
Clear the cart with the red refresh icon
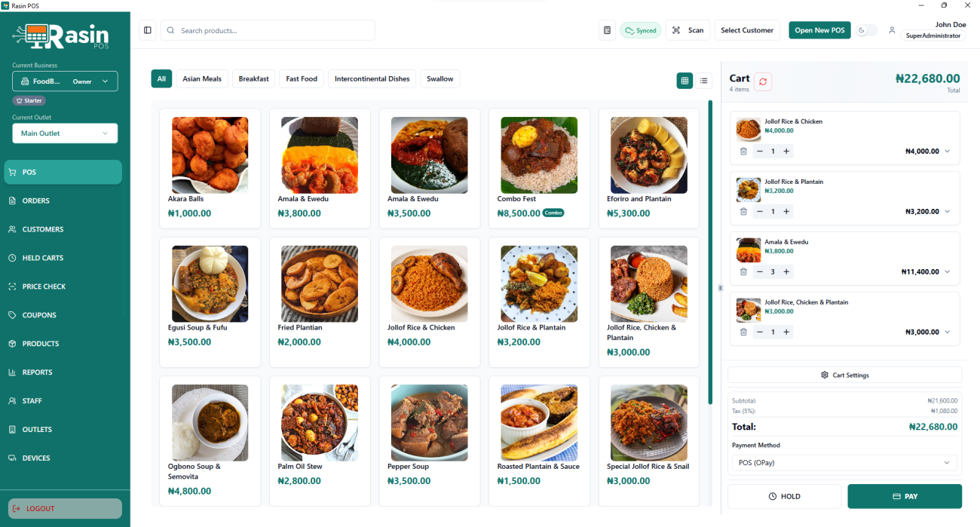[763, 81]
